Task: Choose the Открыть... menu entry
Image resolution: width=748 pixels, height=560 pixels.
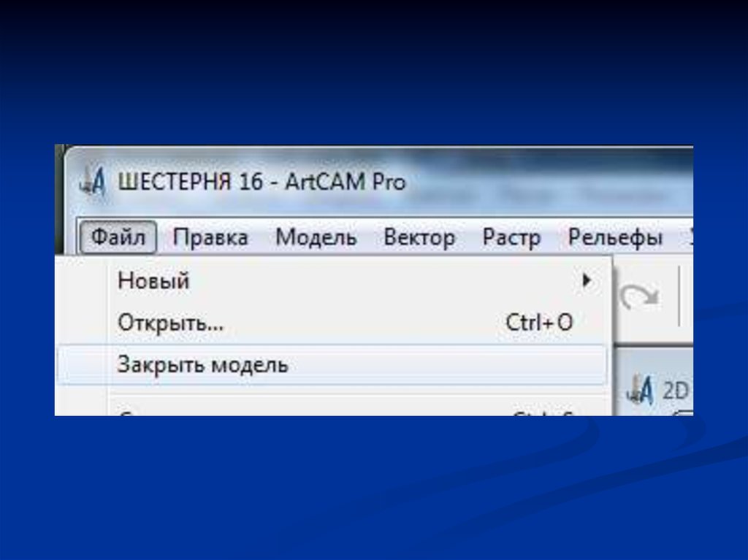Action: tap(333, 323)
